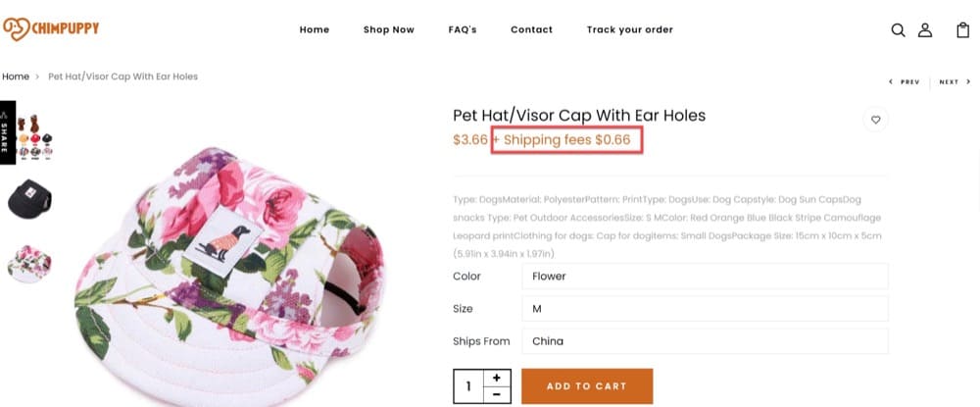
Task: Select the black cap thumbnail
Action: (x=29, y=199)
